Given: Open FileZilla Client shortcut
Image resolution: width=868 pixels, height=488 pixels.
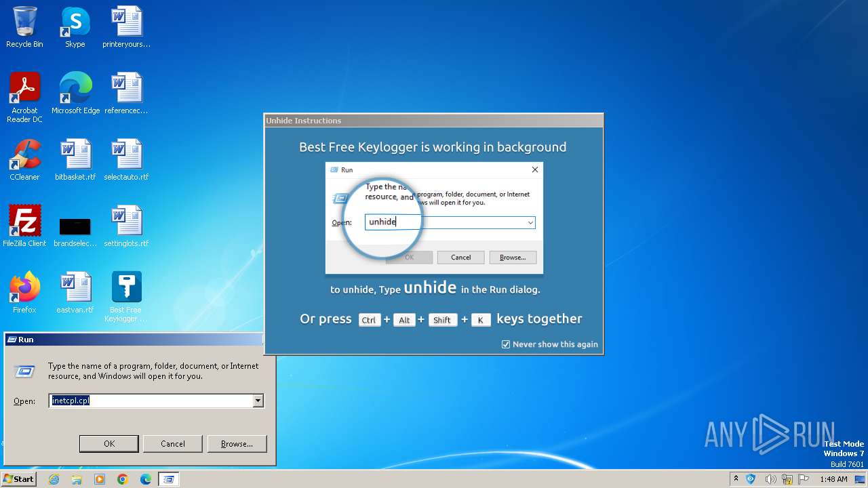Looking at the screenshot, I should point(24,226).
